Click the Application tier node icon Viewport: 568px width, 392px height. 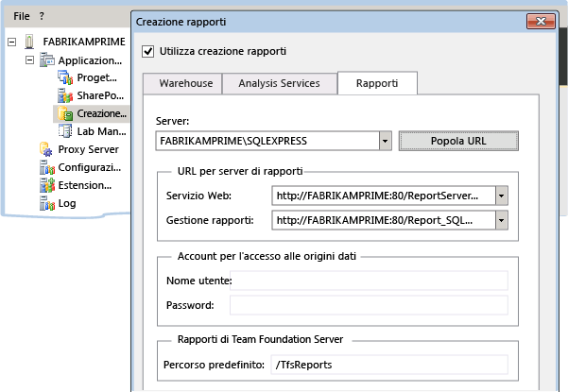pyautogui.click(x=47, y=60)
